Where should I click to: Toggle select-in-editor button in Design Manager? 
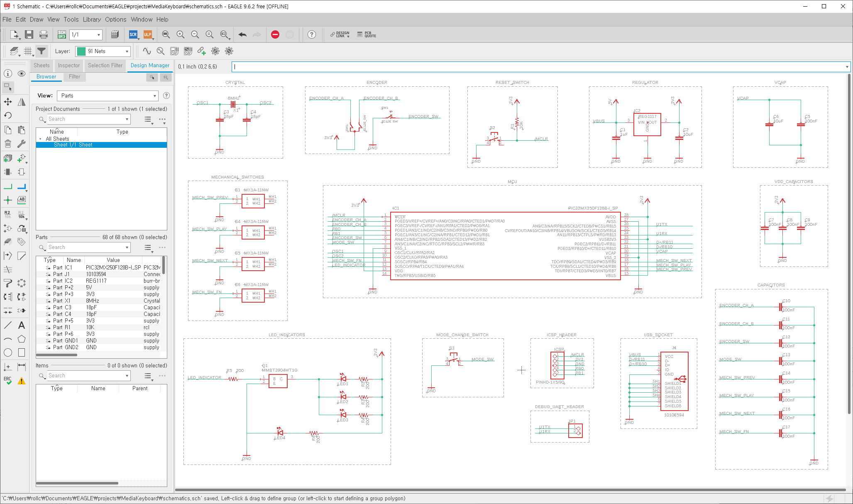(152, 77)
